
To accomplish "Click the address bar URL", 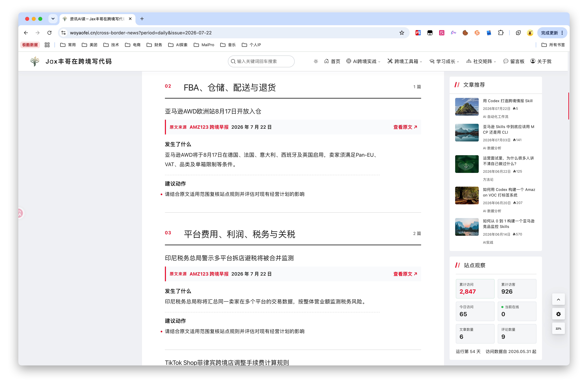I will point(141,33).
